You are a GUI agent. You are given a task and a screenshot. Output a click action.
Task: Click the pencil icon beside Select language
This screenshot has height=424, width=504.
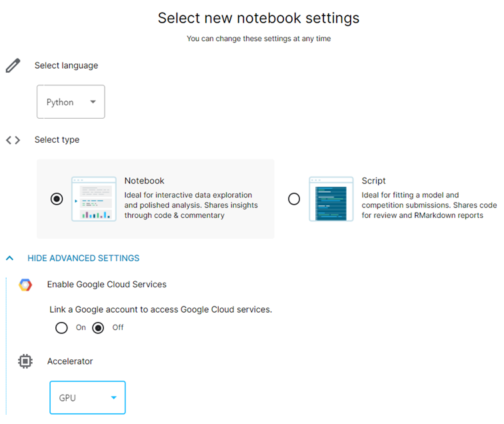[x=13, y=65]
